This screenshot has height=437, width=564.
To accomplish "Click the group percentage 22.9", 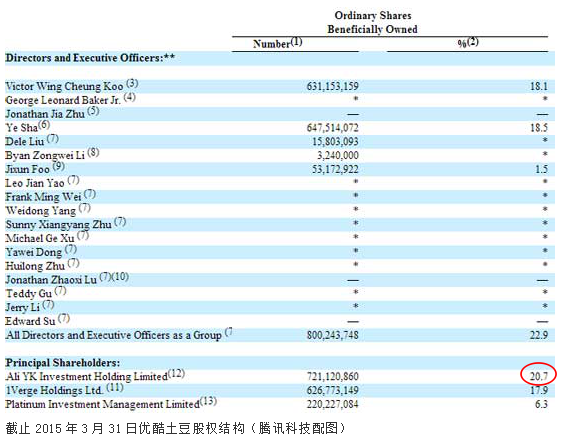I will tap(539, 335).
